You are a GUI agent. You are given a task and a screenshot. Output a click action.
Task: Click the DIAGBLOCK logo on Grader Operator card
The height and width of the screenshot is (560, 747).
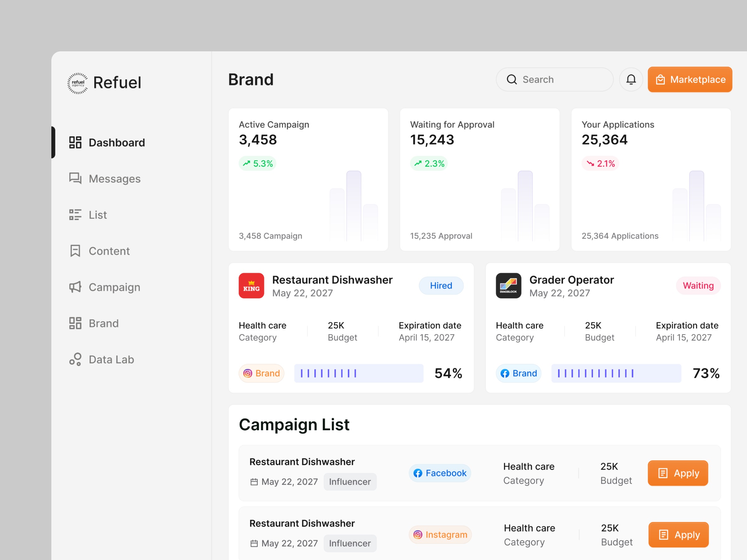tap(508, 286)
